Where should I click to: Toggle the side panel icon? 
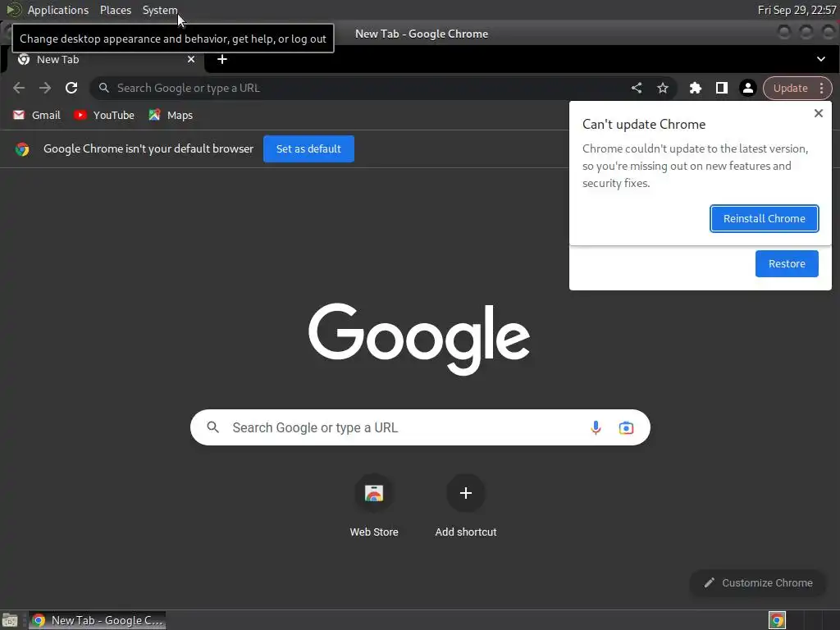tap(722, 88)
